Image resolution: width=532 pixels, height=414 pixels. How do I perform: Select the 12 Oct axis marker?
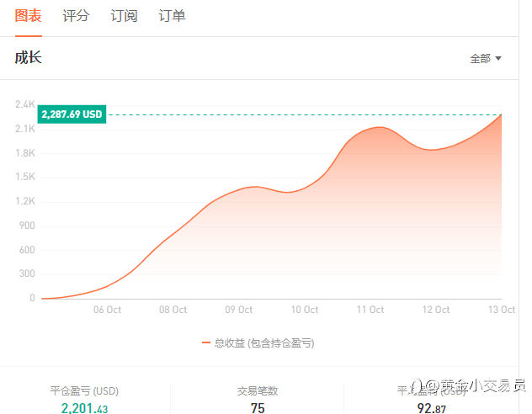pos(435,310)
